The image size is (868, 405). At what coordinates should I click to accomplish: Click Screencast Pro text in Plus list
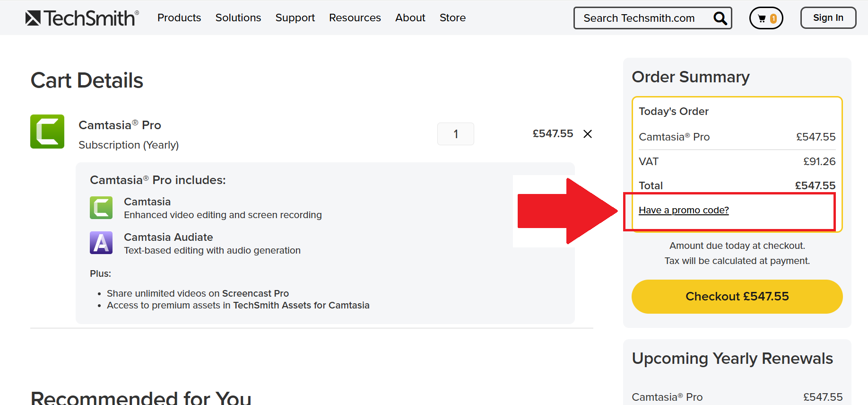(255, 293)
